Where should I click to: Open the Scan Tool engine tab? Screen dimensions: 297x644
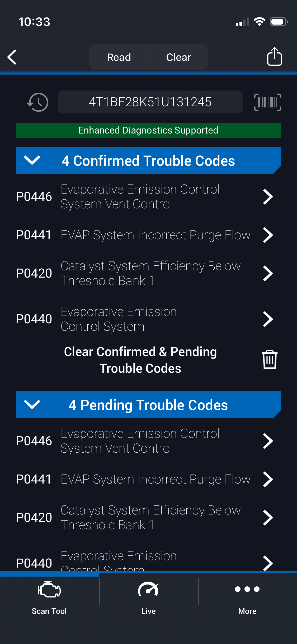(x=49, y=597)
